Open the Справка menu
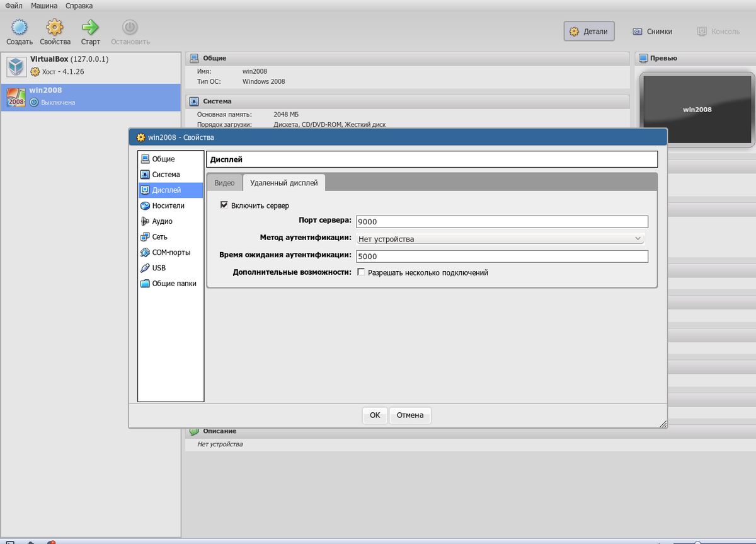This screenshot has height=544, width=756. [79, 6]
